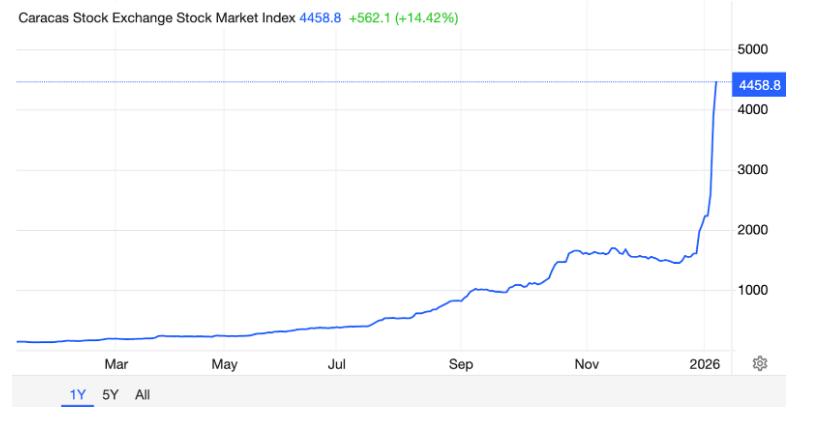Screen dimensions: 816x422
Task: Click the 4458.8 current price label badge
Action: [759, 85]
